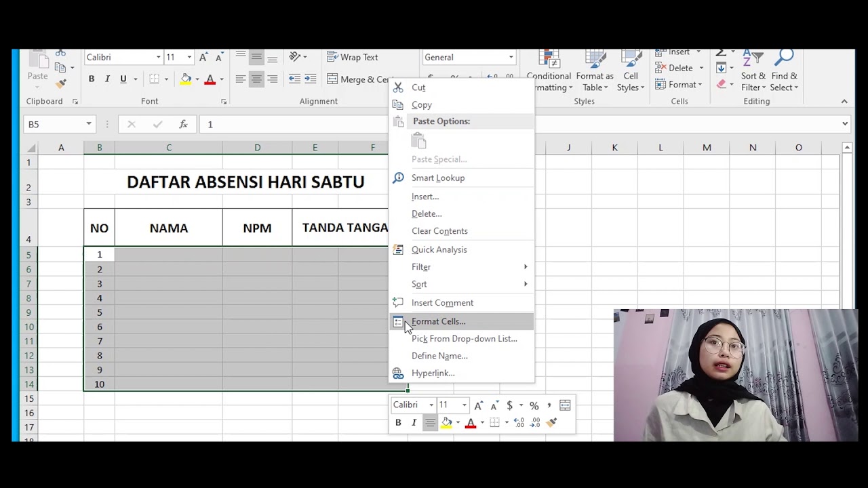Open the General number format dropdown

pyautogui.click(x=511, y=57)
